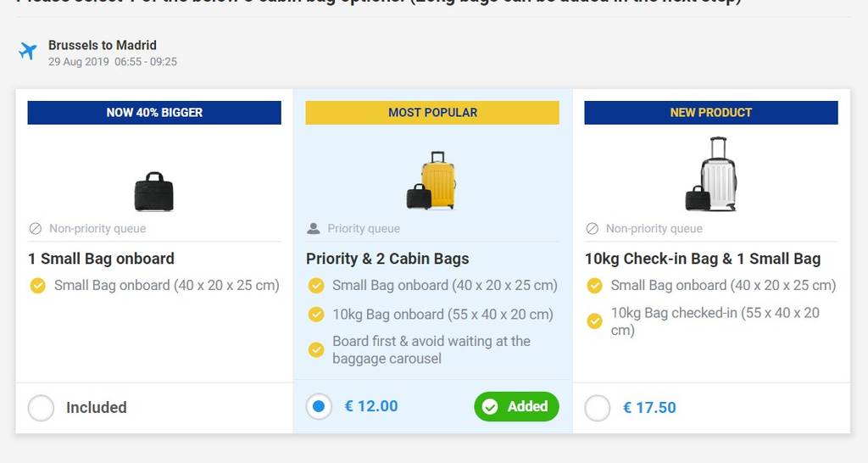This screenshot has height=463, width=868.
Task: Click checkmark beside 10kg Bag checked-in
Action: (595, 321)
